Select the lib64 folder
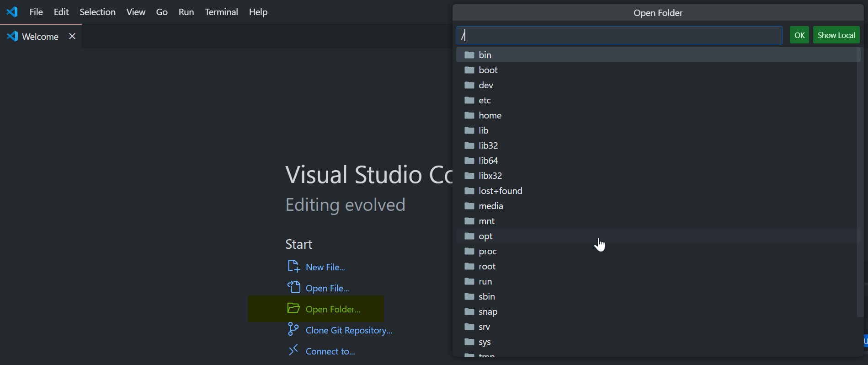Image resolution: width=868 pixels, height=365 pixels. 658,161
